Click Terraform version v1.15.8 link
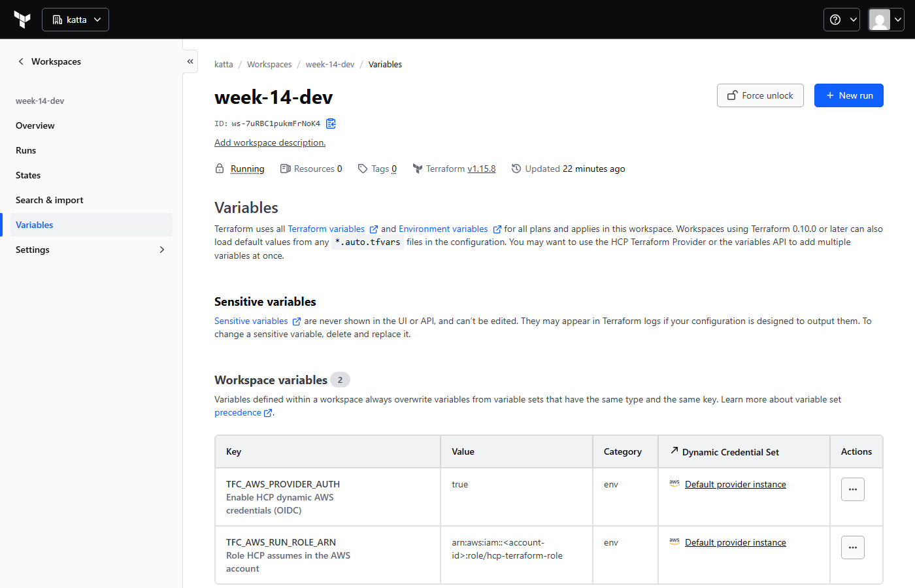The height and width of the screenshot is (588, 915). click(482, 169)
